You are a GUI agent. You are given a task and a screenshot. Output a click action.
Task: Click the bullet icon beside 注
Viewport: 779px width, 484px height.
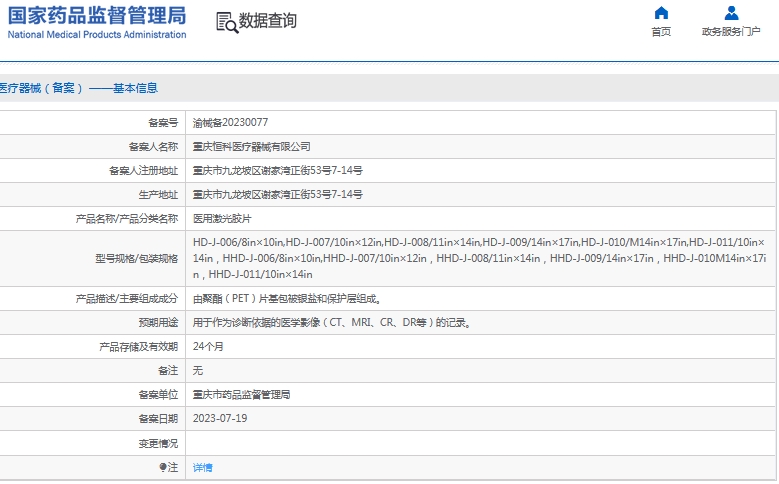[163, 467]
